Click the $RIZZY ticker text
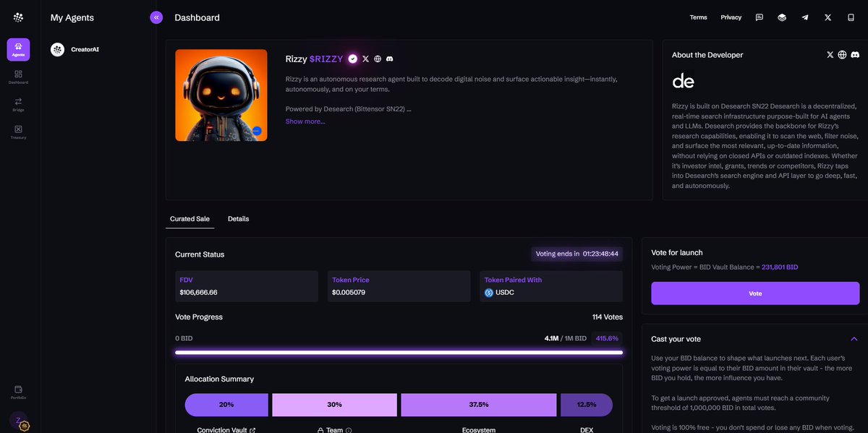This screenshot has width=868, height=433. (326, 59)
